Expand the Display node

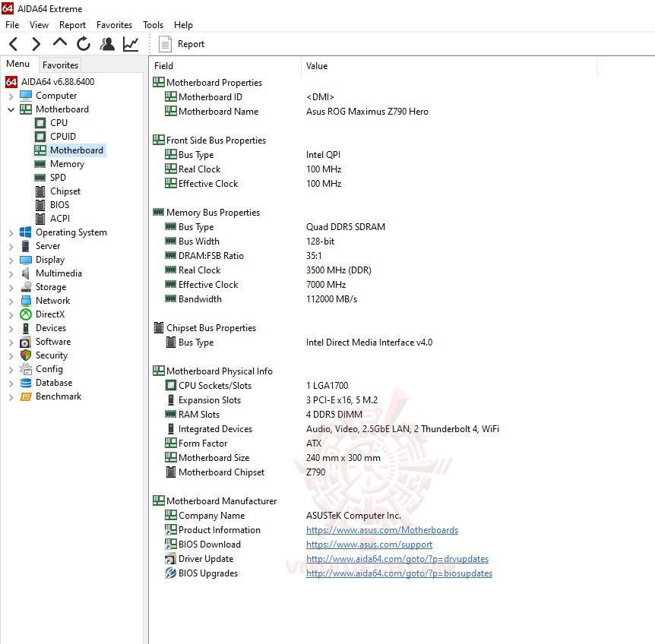point(11,260)
